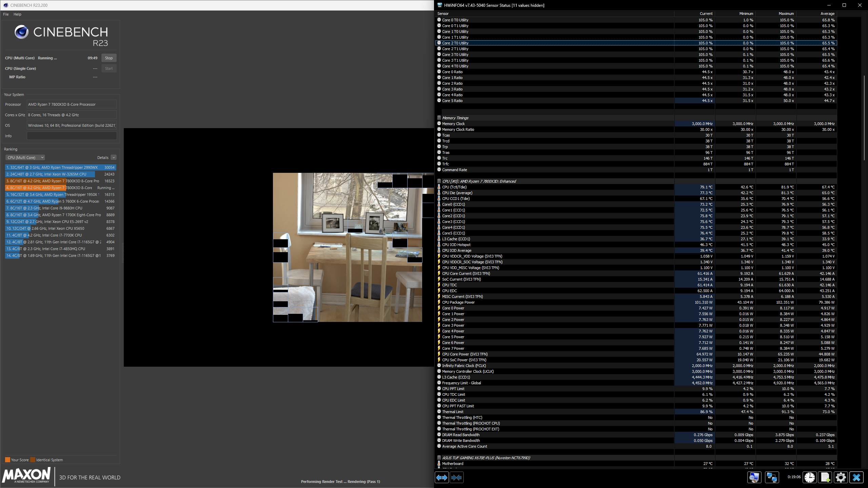Click the orange Your Score color swatch
The width and height of the screenshot is (868, 488).
coord(7,460)
